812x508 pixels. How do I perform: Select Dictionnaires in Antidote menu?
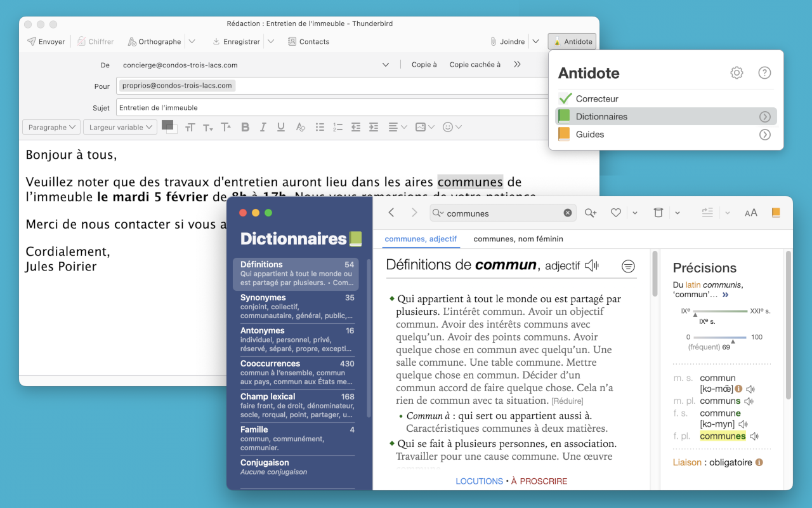[666, 116]
